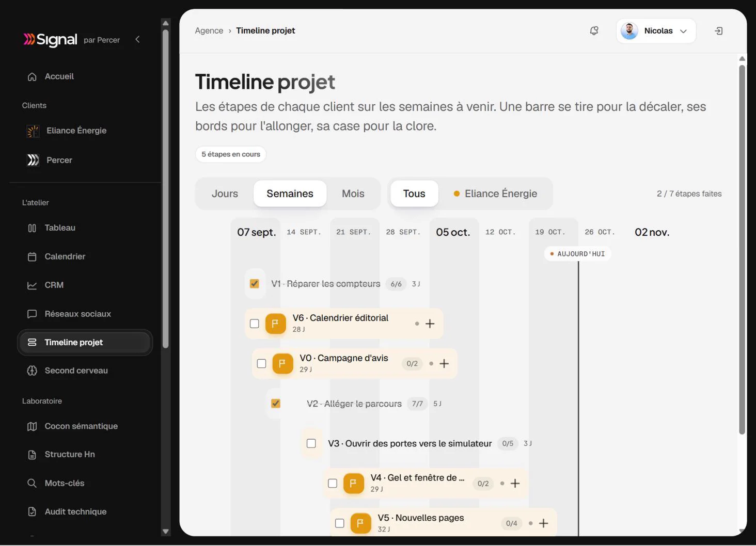756x546 pixels.
Task: Open the Cocon sémantique map icon
Action: pos(32,426)
